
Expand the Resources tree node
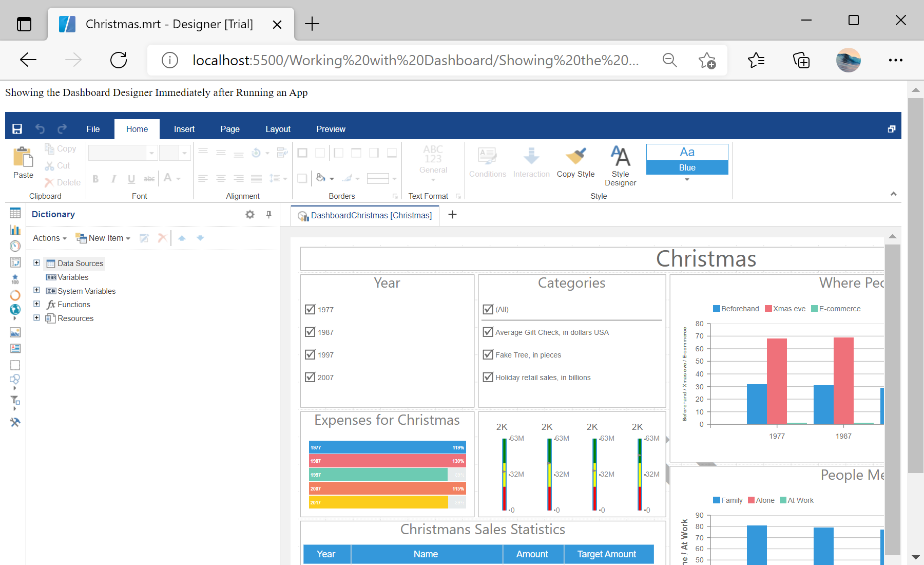[x=36, y=317]
